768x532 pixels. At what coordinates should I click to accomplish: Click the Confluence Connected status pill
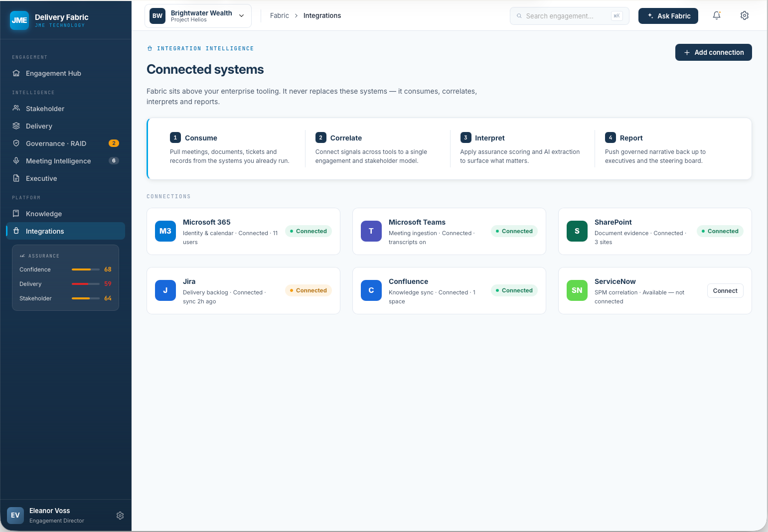(x=514, y=290)
